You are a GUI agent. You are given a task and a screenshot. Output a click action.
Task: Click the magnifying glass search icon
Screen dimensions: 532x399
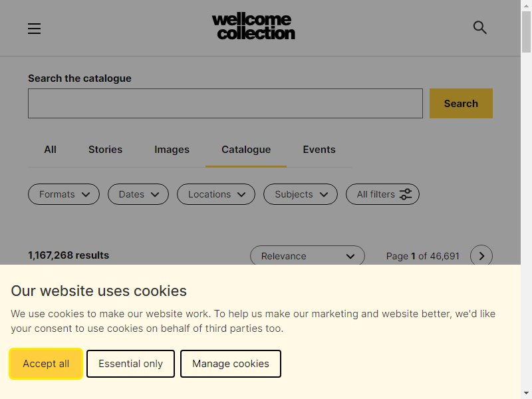pyautogui.click(x=479, y=27)
